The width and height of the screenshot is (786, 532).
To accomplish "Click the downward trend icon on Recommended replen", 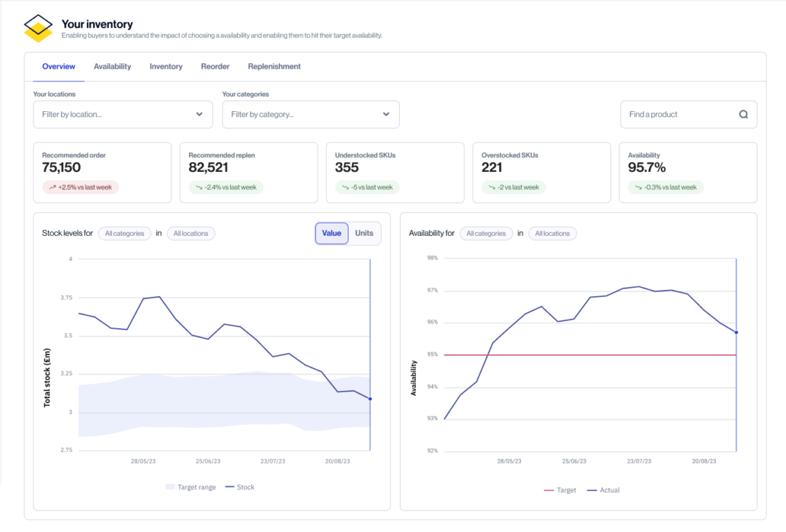I will [x=198, y=187].
